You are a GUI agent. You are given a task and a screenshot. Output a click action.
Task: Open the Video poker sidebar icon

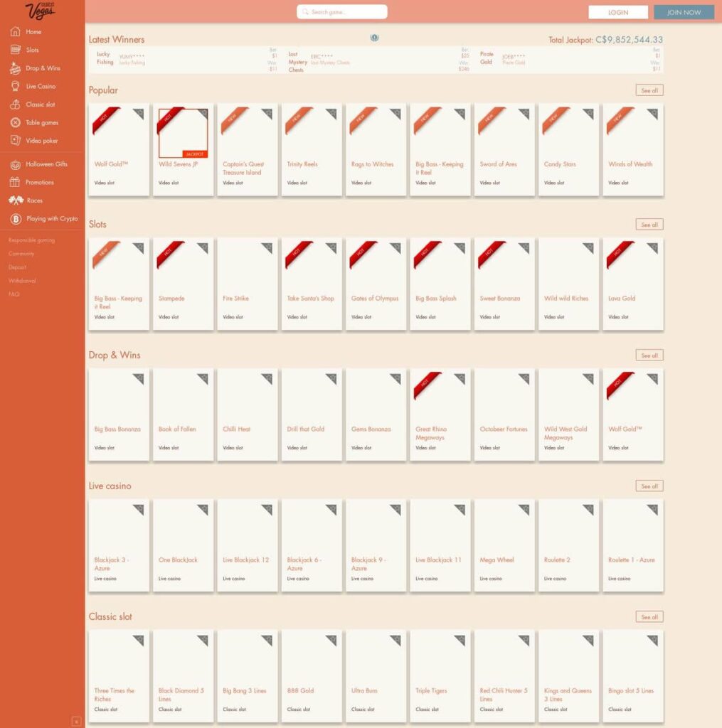tap(16, 141)
